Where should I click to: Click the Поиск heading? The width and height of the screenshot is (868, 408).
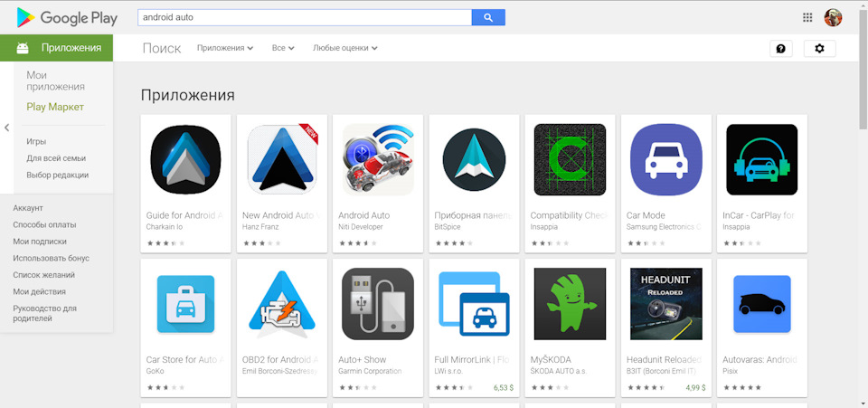pyautogui.click(x=162, y=48)
